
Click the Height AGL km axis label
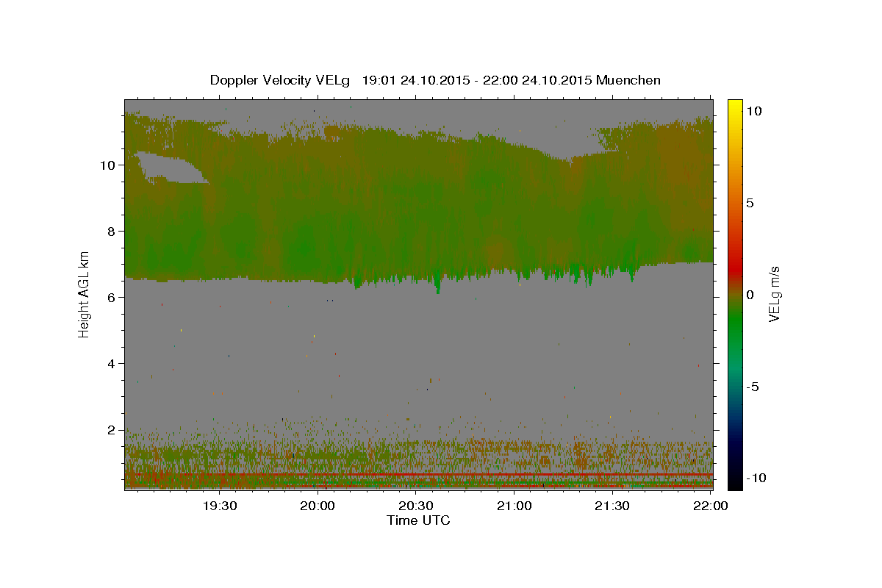coord(85,293)
